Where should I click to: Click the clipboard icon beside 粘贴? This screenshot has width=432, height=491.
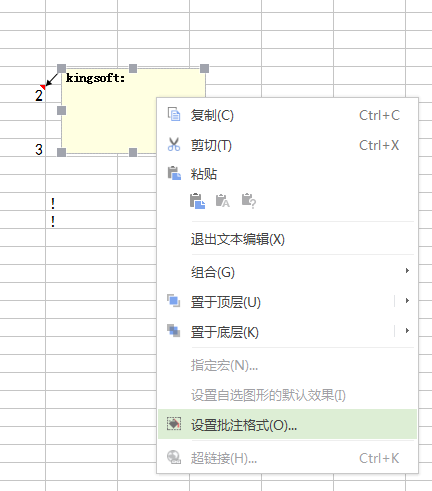(174, 173)
